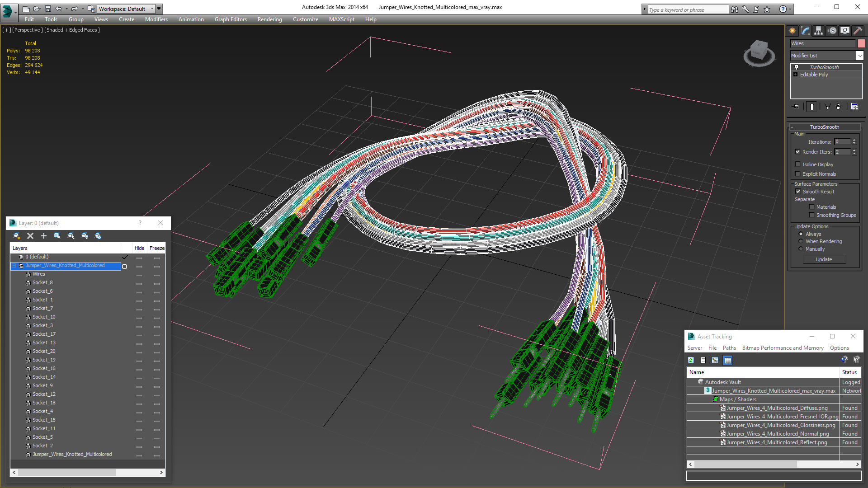Image resolution: width=868 pixels, height=488 pixels.
Task: Open the undo history dropdown arrow
Action: [66, 9]
